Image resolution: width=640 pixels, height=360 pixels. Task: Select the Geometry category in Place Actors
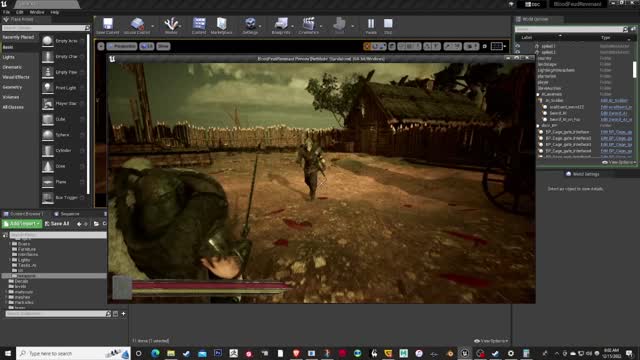pyautogui.click(x=12, y=87)
